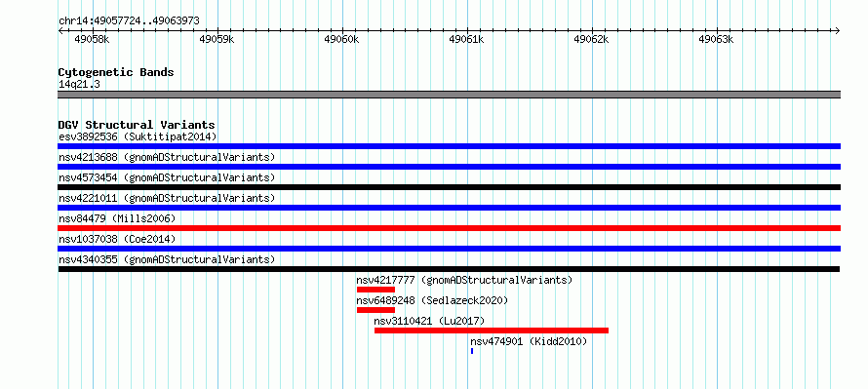
Task: Select the tiny blue mark under nsv474901
Action: pyautogui.click(x=472, y=351)
